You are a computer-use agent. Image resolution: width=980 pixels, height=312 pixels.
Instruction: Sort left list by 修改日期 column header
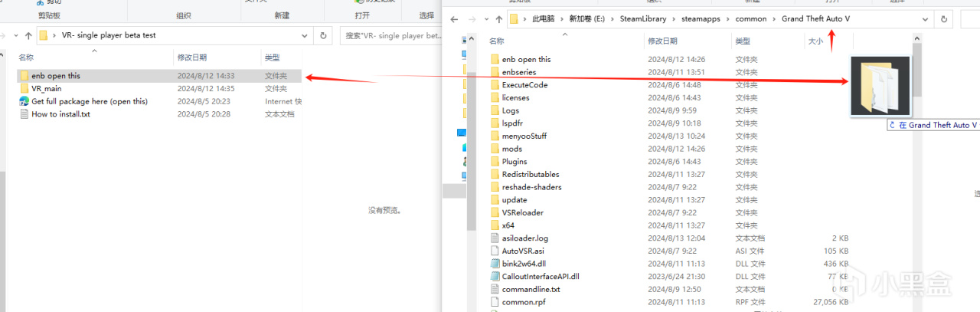tap(192, 57)
